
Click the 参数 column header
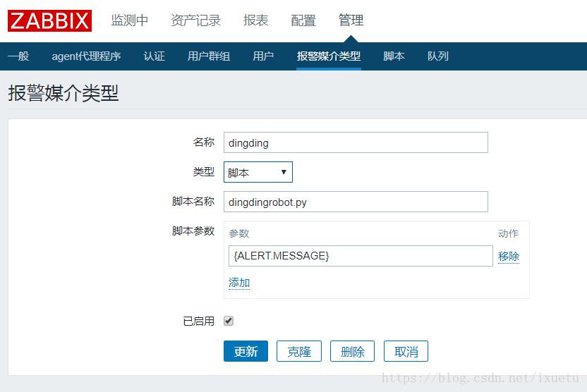click(239, 233)
